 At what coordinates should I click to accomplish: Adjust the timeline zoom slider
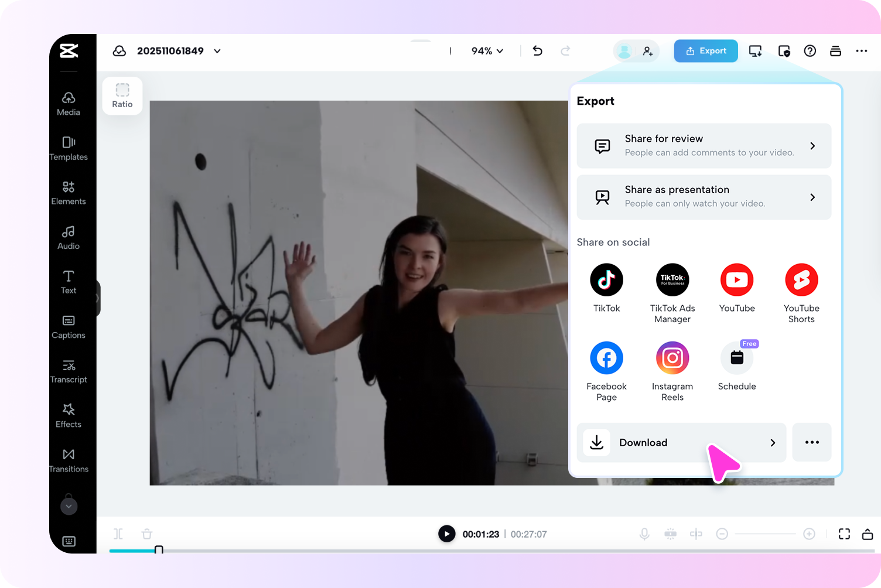click(766, 534)
